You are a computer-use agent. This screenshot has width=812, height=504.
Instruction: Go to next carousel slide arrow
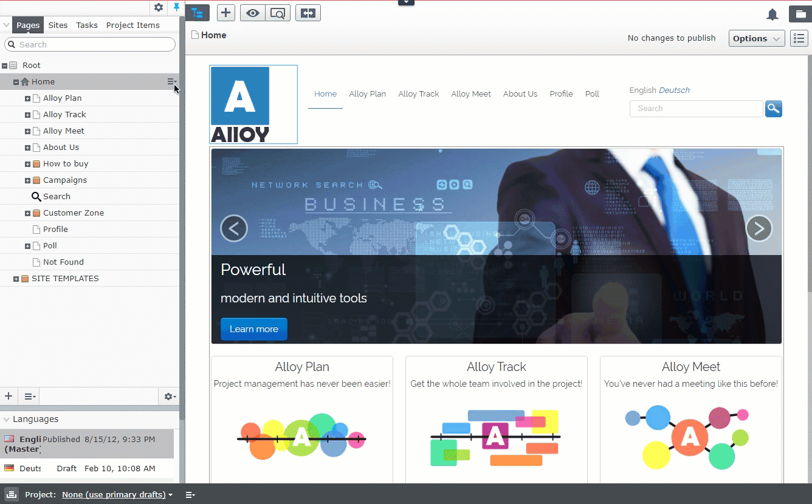(x=759, y=228)
